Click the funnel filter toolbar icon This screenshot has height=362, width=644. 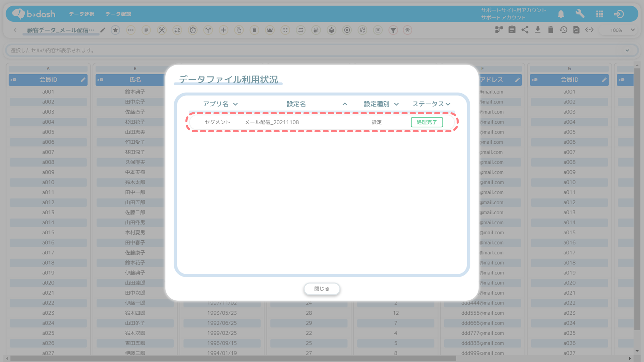click(393, 30)
